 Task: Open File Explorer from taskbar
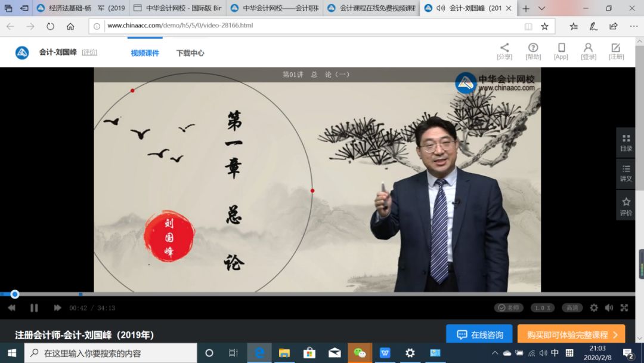point(284,353)
